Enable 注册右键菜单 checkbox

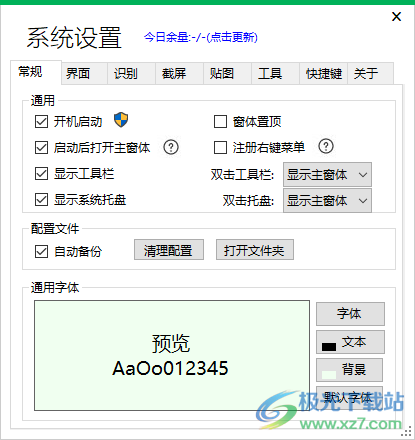(x=220, y=147)
